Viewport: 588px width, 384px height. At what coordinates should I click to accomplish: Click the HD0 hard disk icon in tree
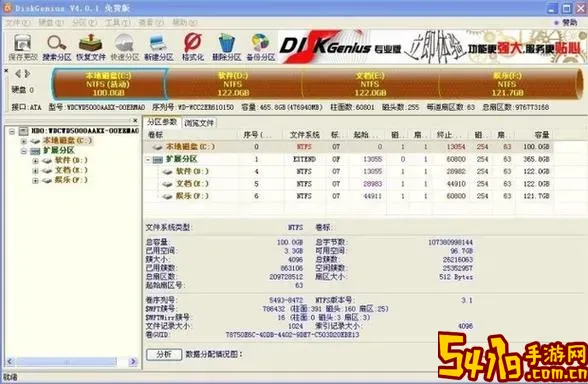[x=24, y=131]
